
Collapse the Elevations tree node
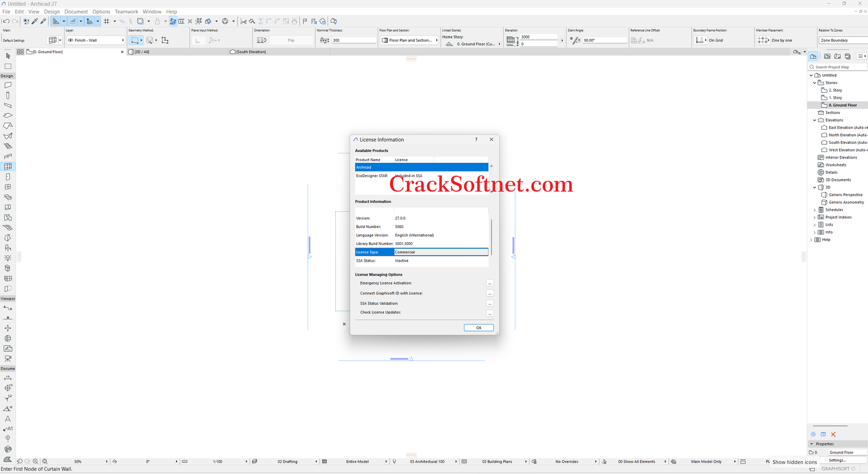(815, 120)
